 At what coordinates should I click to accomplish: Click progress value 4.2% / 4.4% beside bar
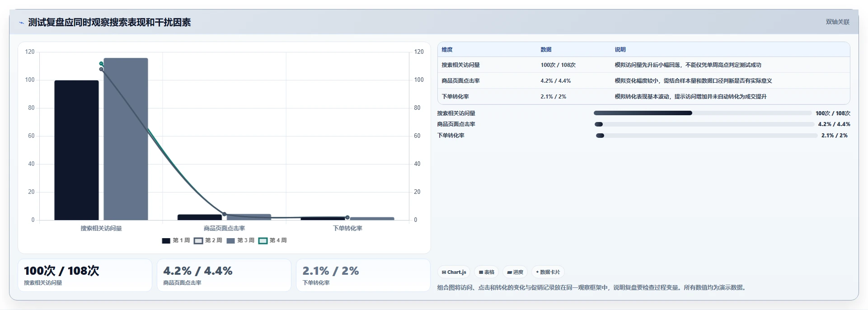(x=834, y=124)
